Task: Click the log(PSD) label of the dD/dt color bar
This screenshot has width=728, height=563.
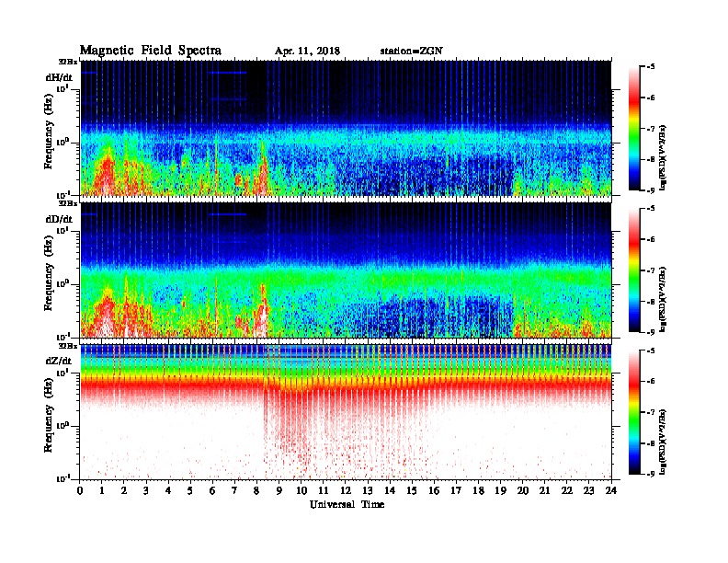Action: 663,299
